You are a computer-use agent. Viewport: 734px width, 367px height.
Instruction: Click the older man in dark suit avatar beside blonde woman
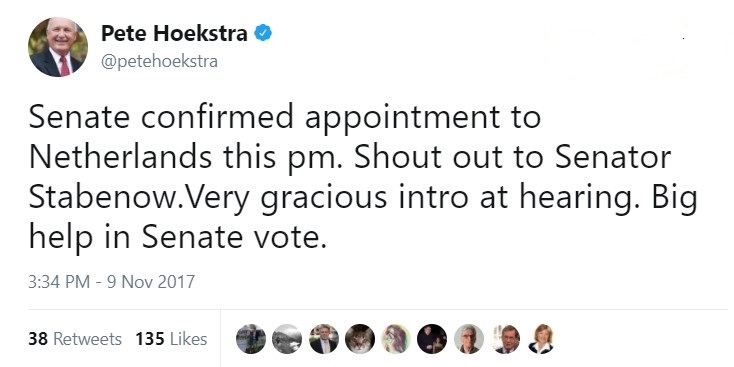click(x=505, y=338)
